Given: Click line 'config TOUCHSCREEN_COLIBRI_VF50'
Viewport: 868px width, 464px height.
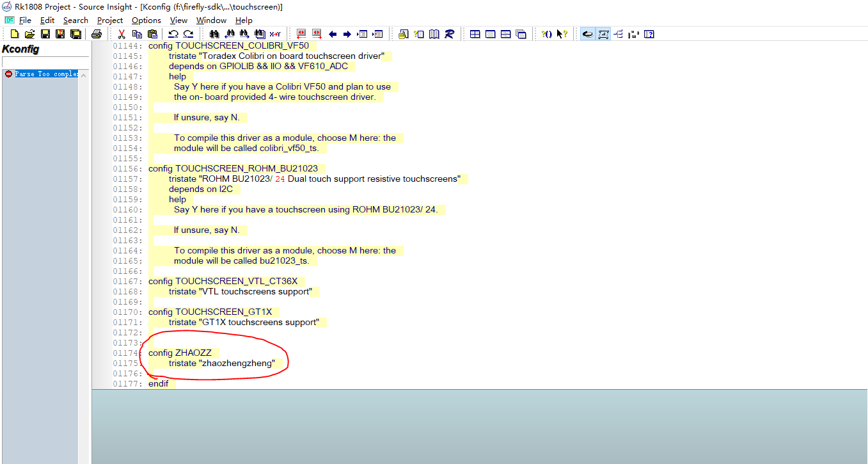Looking at the screenshot, I should point(229,46).
